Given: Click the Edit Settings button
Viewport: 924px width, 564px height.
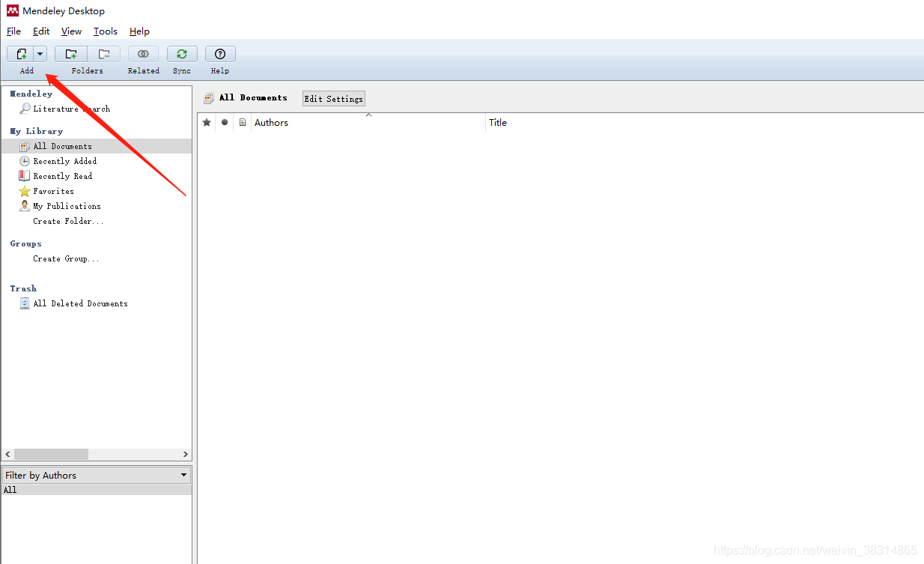Looking at the screenshot, I should (x=334, y=99).
